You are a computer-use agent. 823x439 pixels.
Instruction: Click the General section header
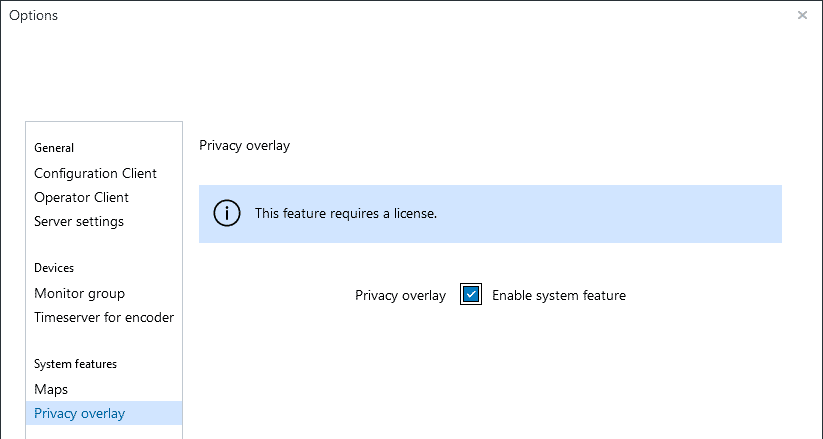point(54,148)
